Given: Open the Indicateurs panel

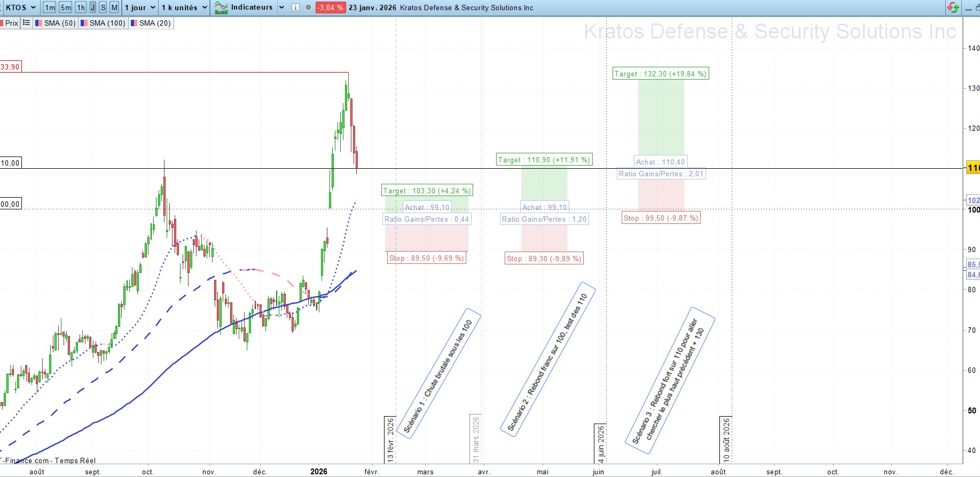Looking at the screenshot, I should [252, 7].
